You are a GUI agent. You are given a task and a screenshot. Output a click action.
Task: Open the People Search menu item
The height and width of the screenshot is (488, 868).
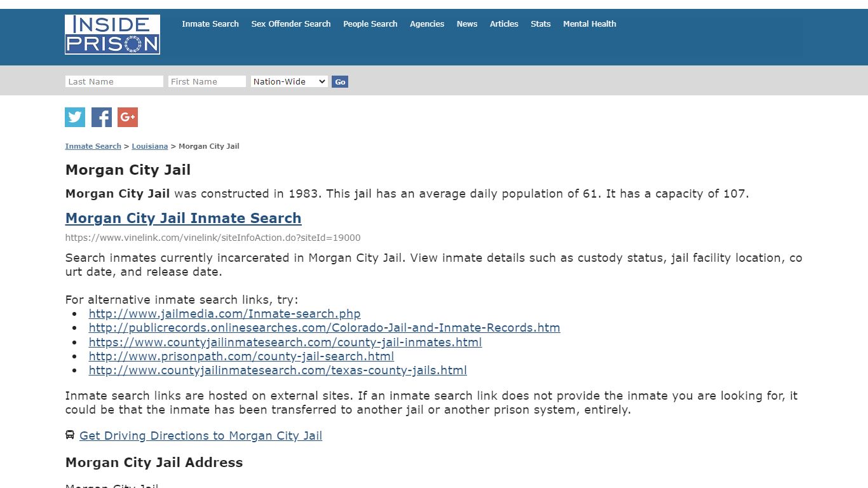tap(370, 24)
